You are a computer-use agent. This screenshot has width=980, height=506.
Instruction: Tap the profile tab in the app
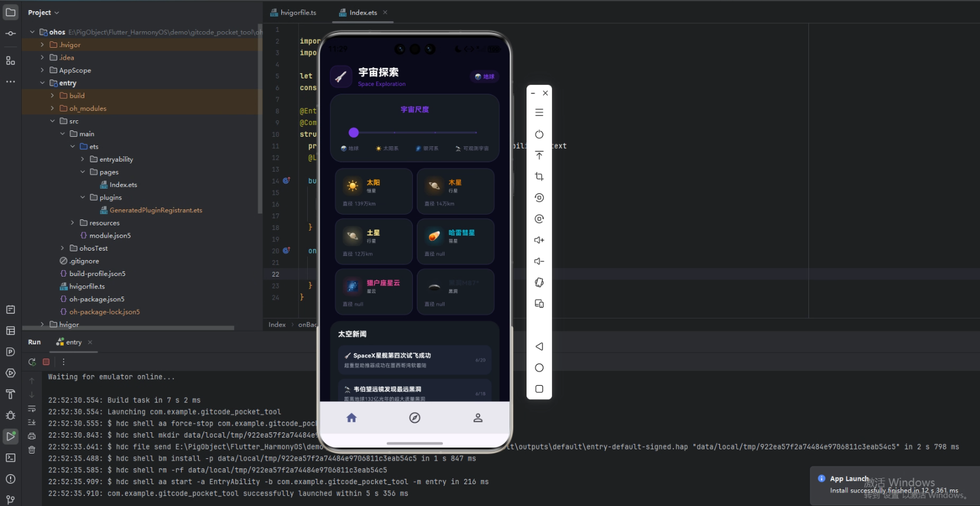tap(478, 418)
